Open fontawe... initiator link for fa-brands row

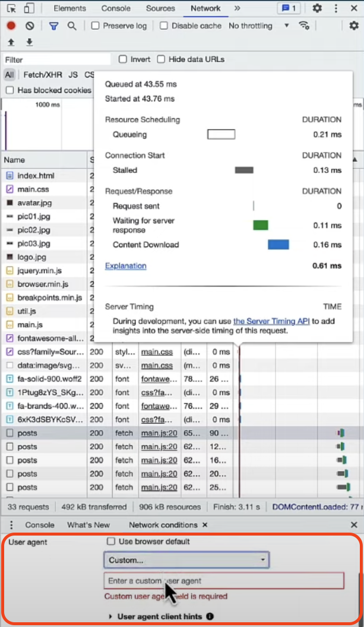coord(159,406)
